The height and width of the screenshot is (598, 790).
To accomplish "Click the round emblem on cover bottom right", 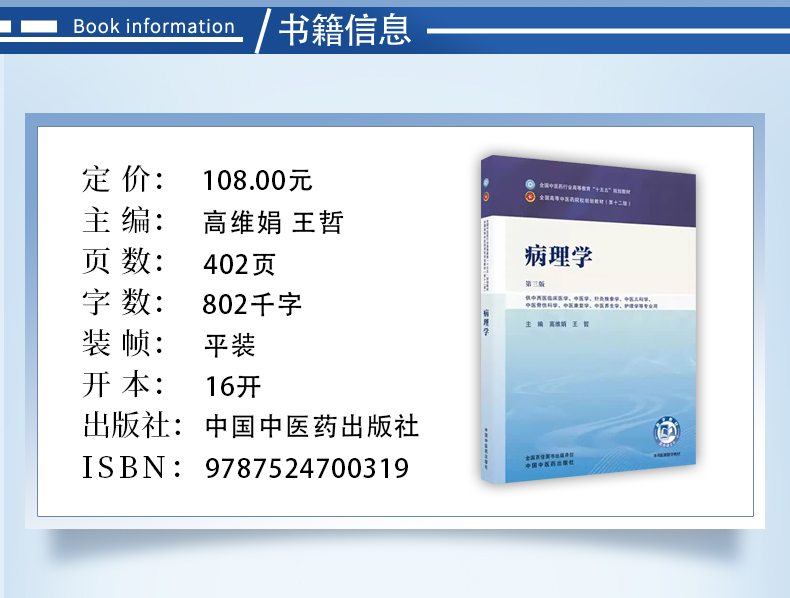I will [667, 433].
